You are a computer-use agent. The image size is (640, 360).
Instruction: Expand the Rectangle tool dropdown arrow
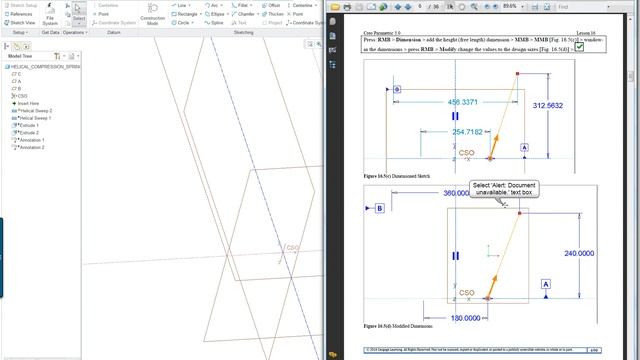click(200, 14)
